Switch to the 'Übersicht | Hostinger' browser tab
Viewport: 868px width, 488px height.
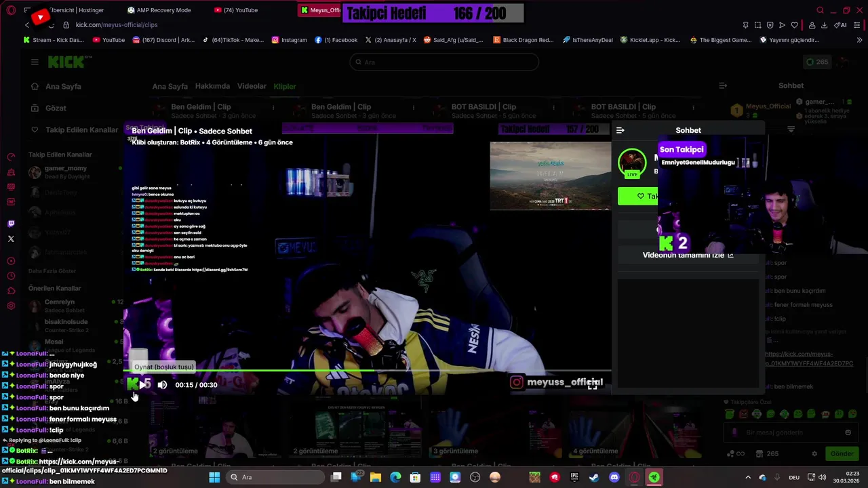tap(76, 10)
